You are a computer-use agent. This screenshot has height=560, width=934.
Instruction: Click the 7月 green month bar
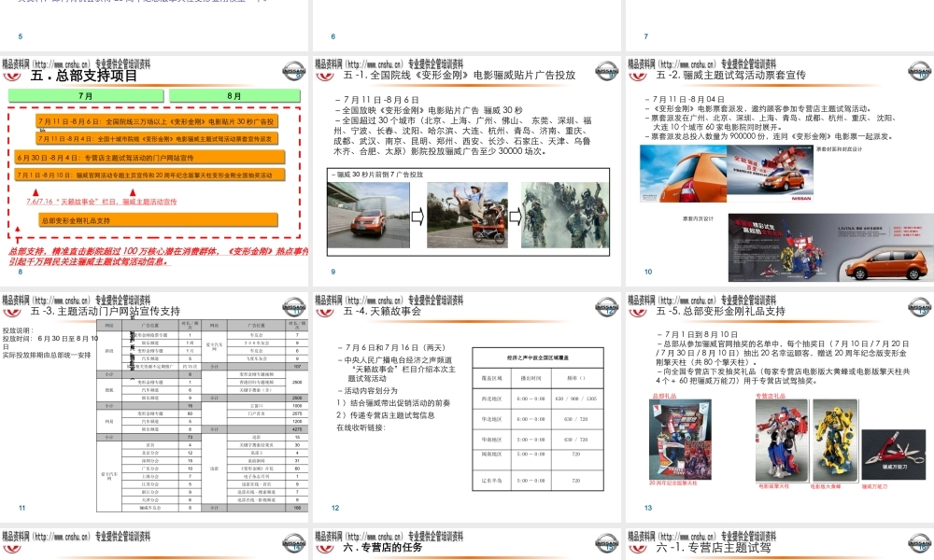pyautogui.click(x=86, y=95)
